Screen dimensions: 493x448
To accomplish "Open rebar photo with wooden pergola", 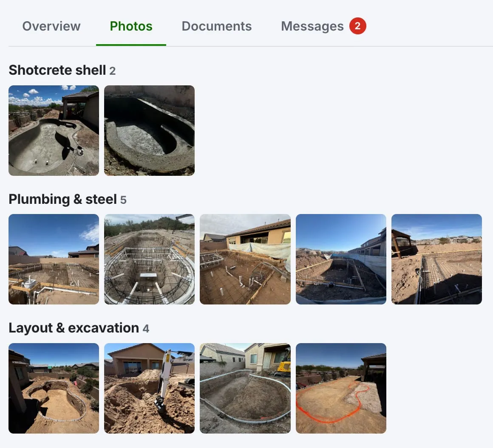I will pos(436,259).
